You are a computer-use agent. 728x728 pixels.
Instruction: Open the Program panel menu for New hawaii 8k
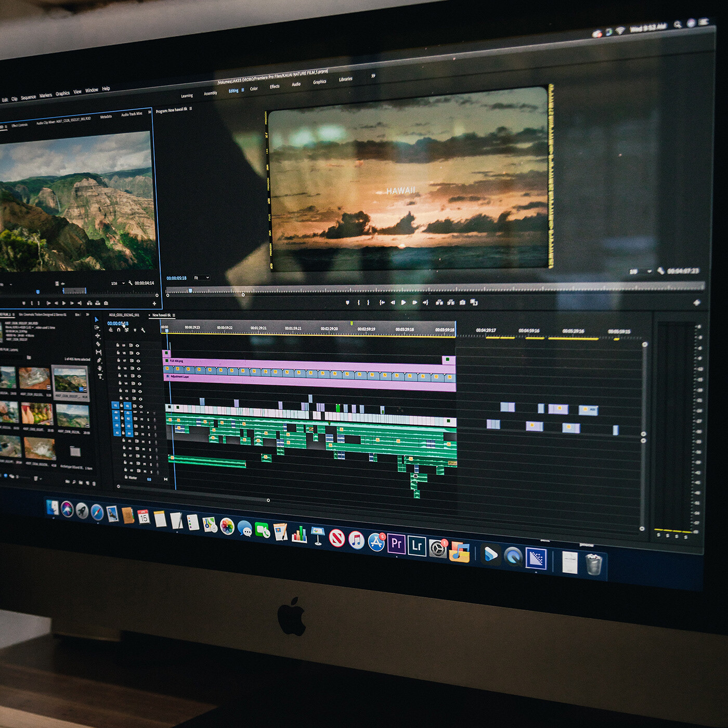tap(191, 109)
